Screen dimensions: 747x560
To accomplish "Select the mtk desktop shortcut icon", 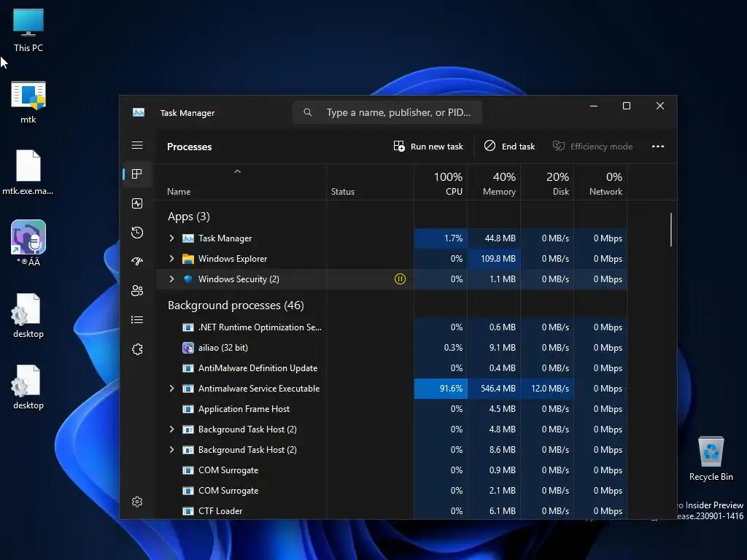I will [28, 102].
